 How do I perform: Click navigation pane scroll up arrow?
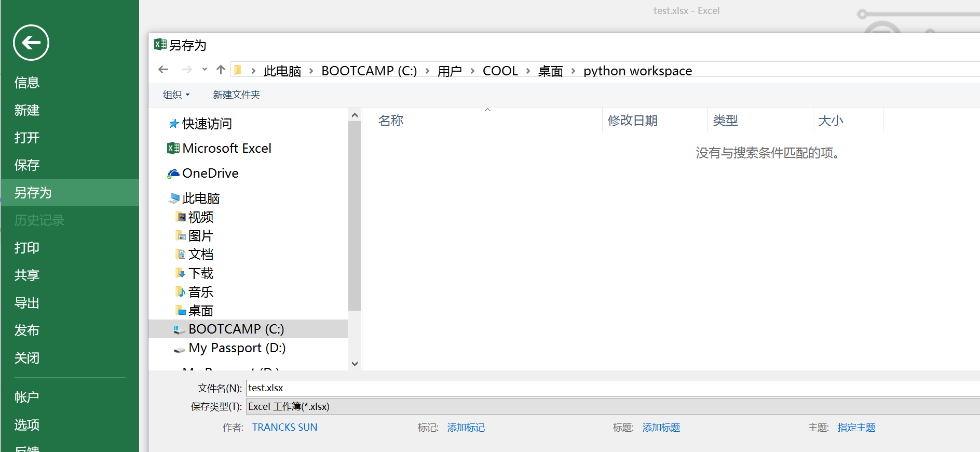click(x=355, y=115)
